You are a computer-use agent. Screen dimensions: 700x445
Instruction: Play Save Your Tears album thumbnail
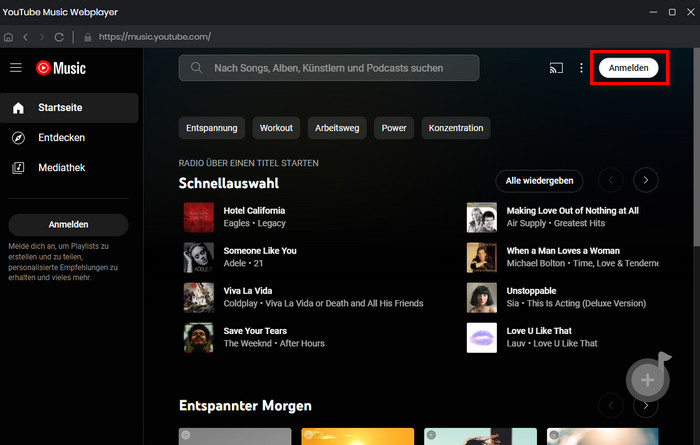click(199, 338)
